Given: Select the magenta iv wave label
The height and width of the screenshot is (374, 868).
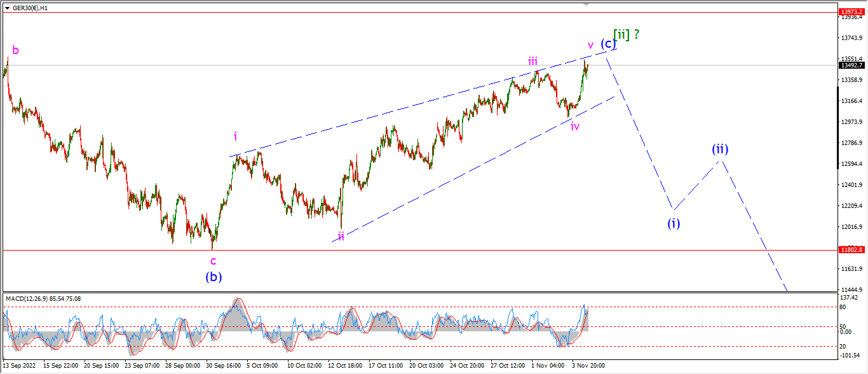Looking at the screenshot, I should 574,126.
